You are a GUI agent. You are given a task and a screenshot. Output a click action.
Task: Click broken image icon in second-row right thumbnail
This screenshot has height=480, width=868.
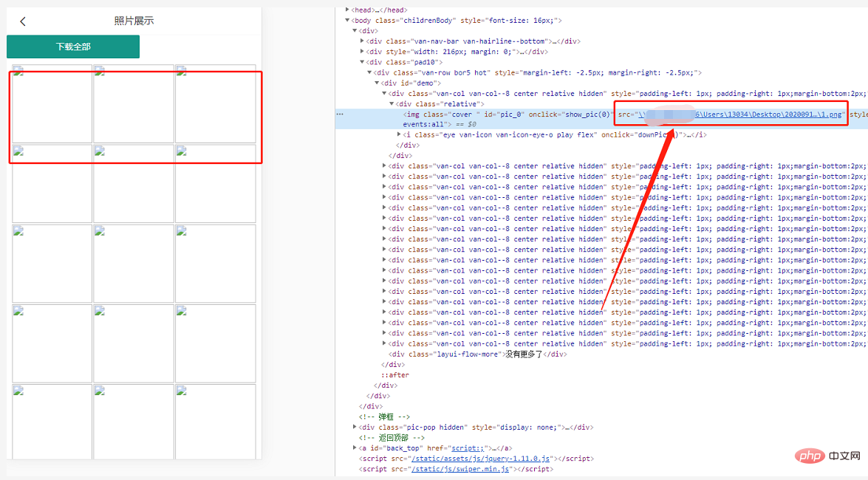181,151
